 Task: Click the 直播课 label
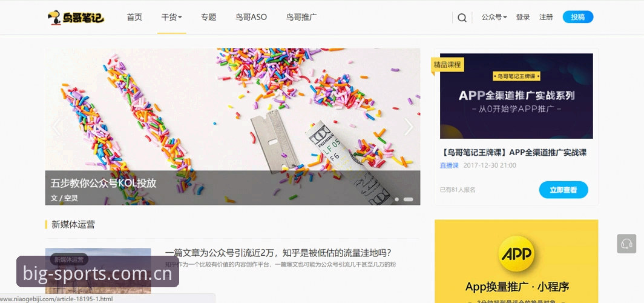(x=449, y=165)
